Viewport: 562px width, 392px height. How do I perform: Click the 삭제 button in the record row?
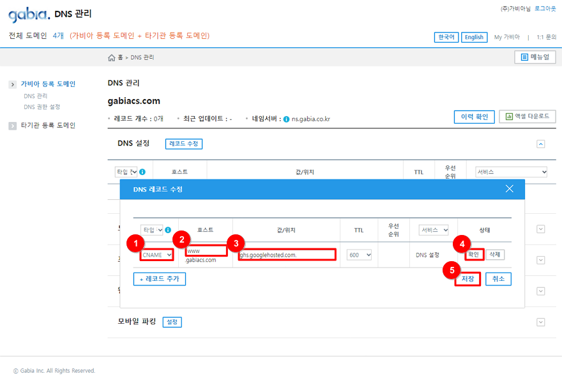(495, 254)
